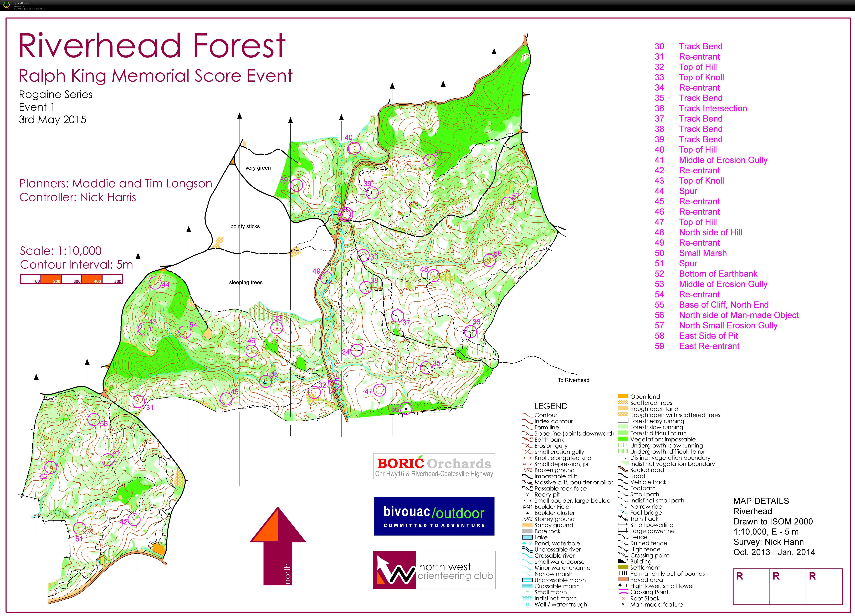Click the start triangle near control 32
The height and width of the screenshot is (616, 855).
[x=334, y=387]
